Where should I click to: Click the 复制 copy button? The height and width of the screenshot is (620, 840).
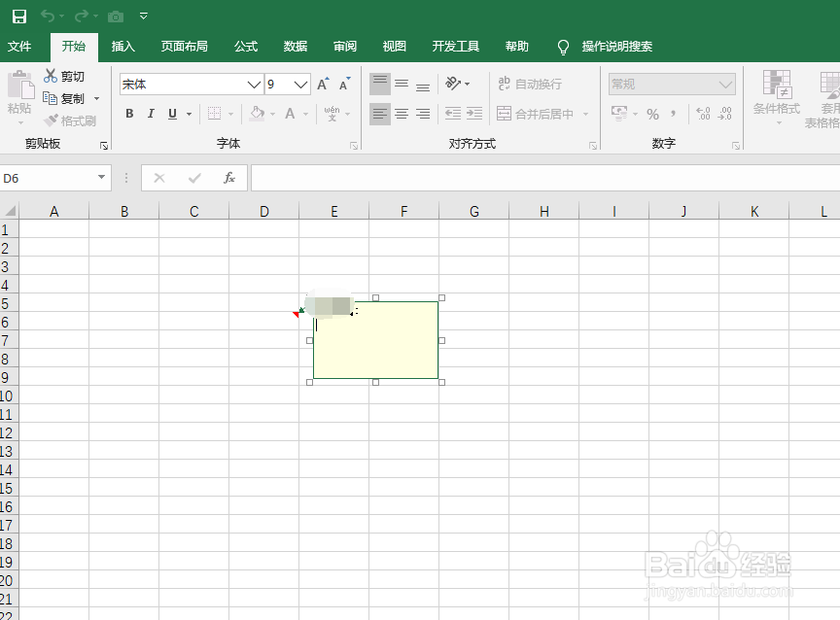64,98
